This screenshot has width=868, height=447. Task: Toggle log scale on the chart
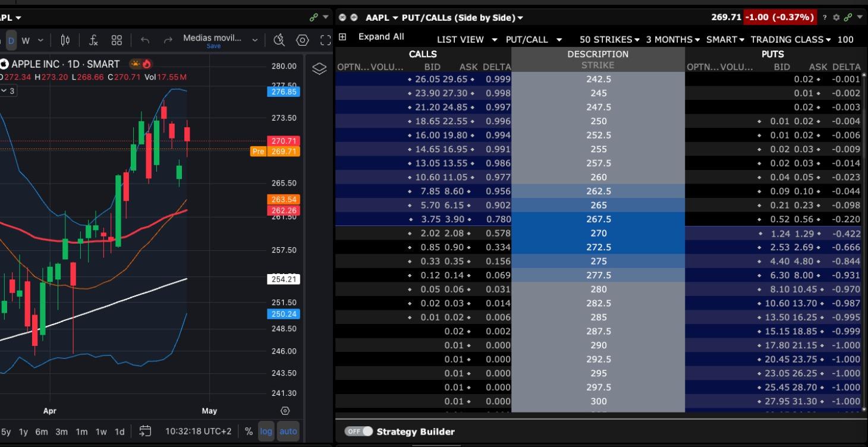click(x=266, y=432)
